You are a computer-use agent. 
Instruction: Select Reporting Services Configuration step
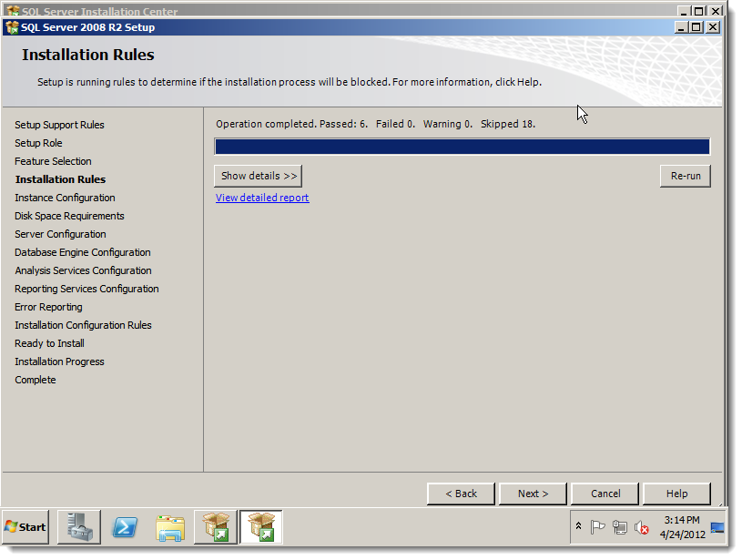[x=87, y=289]
